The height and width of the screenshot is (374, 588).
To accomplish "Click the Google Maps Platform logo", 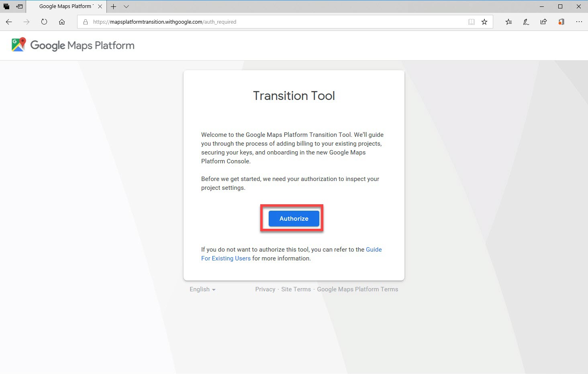I will (73, 45).
